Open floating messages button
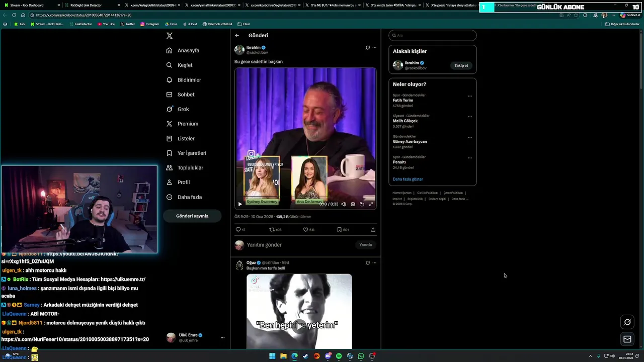 [627, 339]
